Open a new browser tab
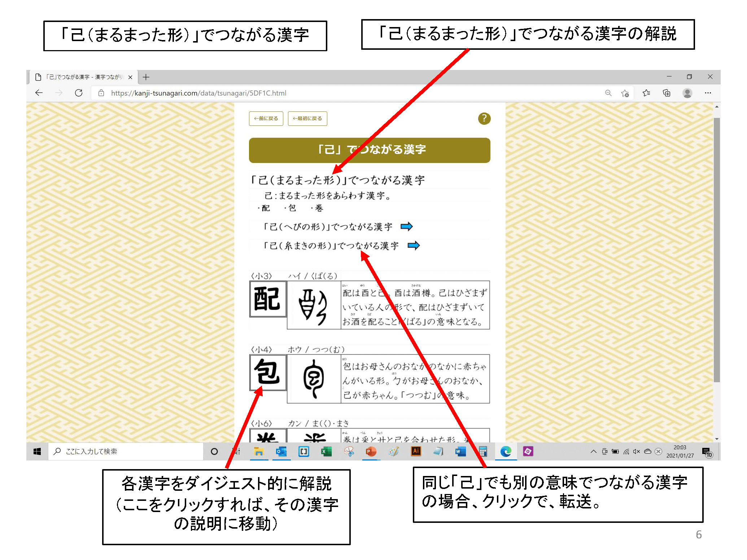 point(146,77)
